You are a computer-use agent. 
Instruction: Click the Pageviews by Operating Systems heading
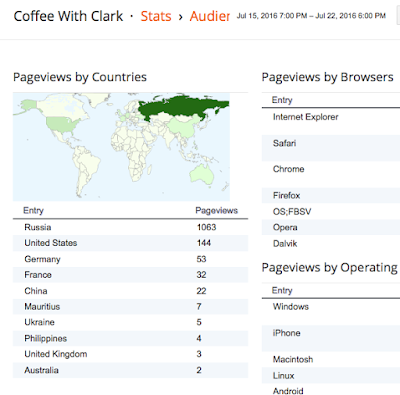[331, 267]
